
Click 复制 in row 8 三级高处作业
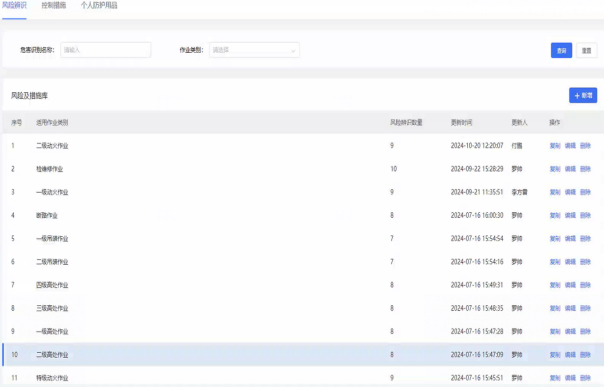tap(555, 308)
